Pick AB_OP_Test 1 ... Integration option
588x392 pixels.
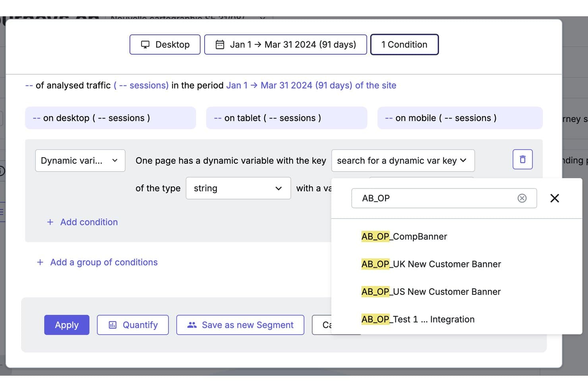418,319
